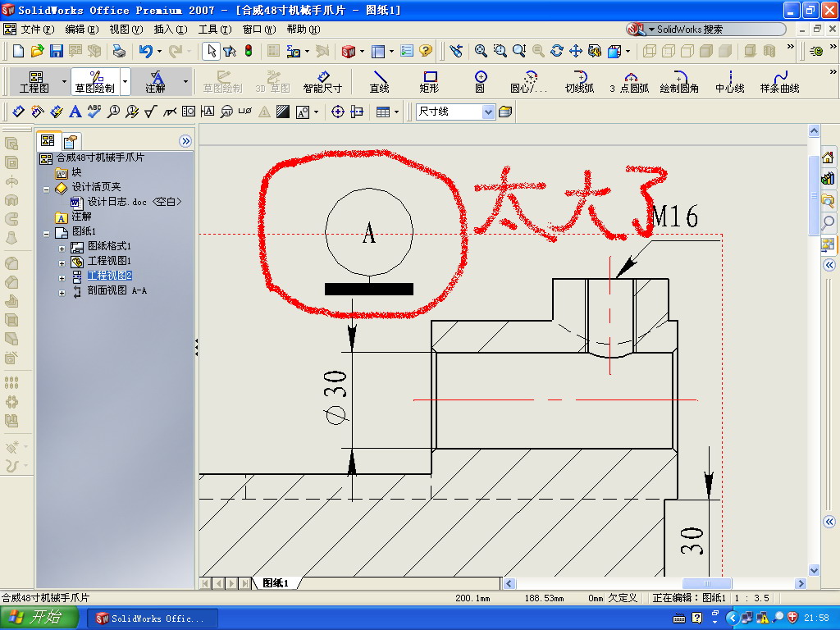Click the sheet scale 1 : 3.5 status
The image size is (840, 630).
coord(751,598)
